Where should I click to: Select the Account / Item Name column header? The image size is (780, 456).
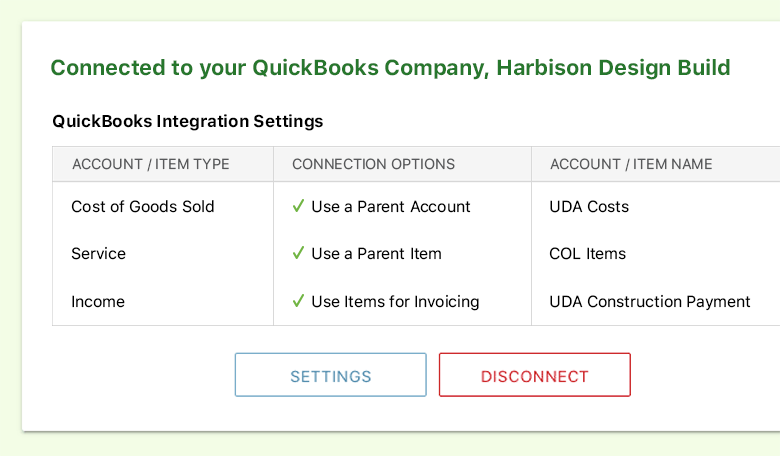631,164
